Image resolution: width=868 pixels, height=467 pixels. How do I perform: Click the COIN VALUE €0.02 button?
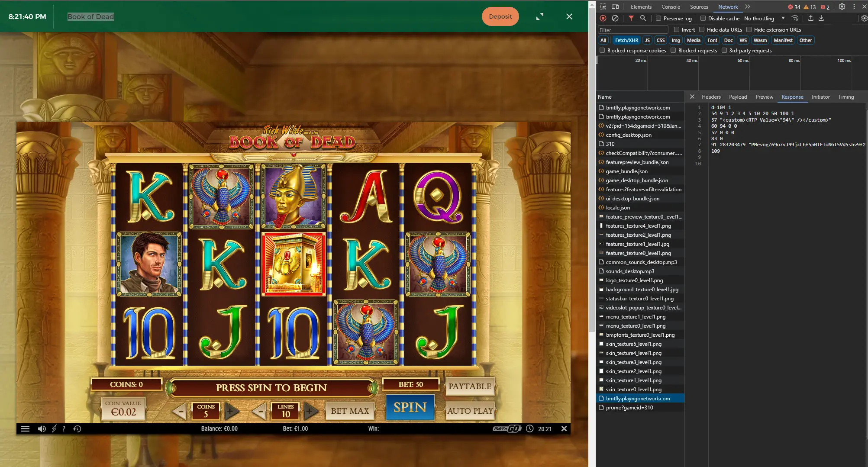click(123, 409)
